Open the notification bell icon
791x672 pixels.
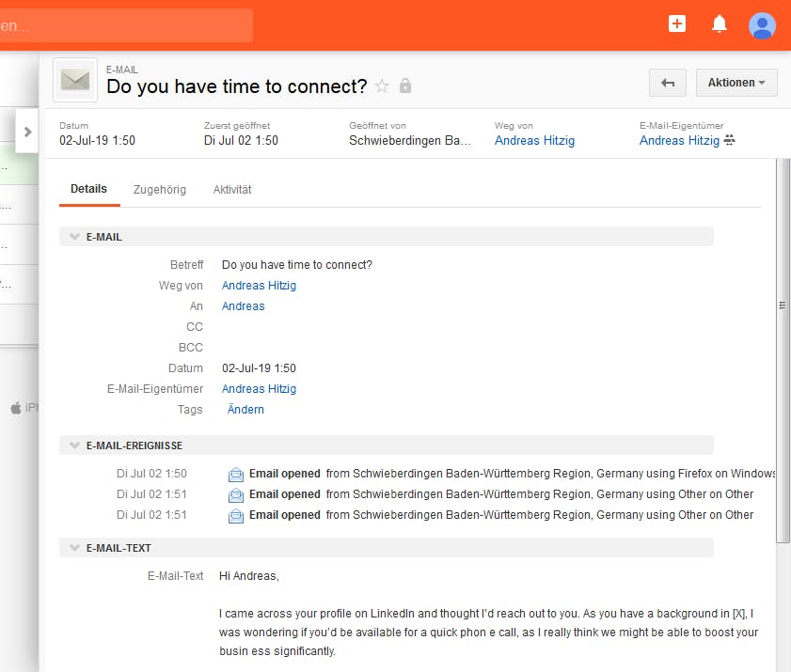point(720,23)
